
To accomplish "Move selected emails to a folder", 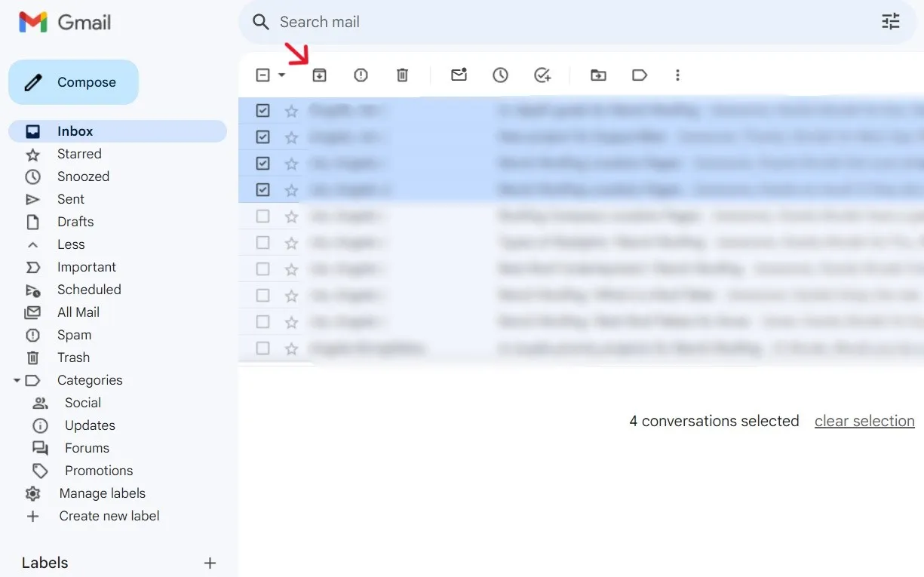I will point(598,75).
